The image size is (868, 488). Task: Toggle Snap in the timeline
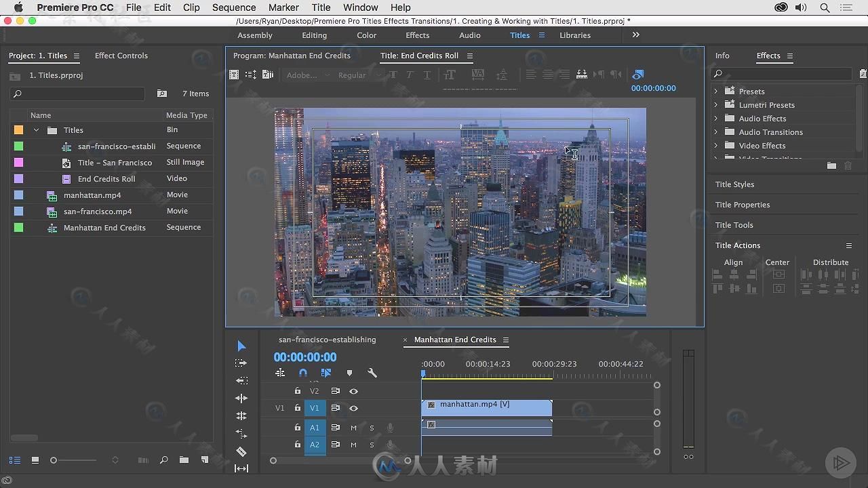(303, 373)
